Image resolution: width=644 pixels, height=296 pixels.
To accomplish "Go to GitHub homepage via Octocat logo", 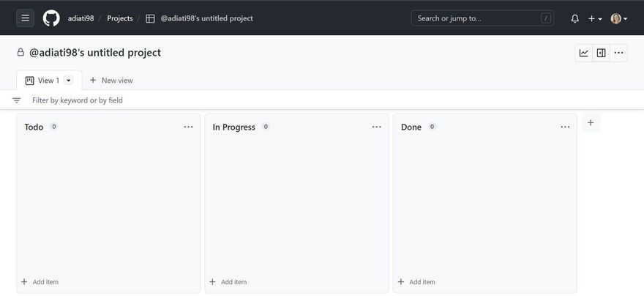I will (51, 18).
